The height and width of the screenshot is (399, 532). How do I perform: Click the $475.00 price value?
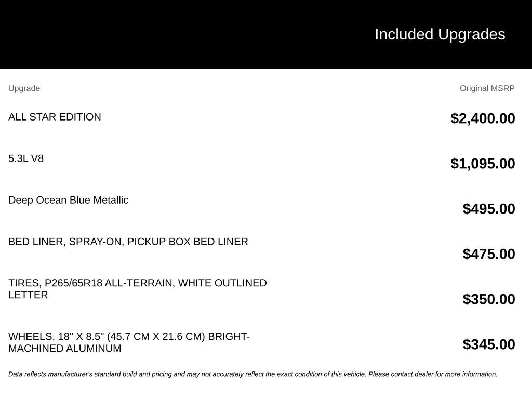click(x=488, y=254)
